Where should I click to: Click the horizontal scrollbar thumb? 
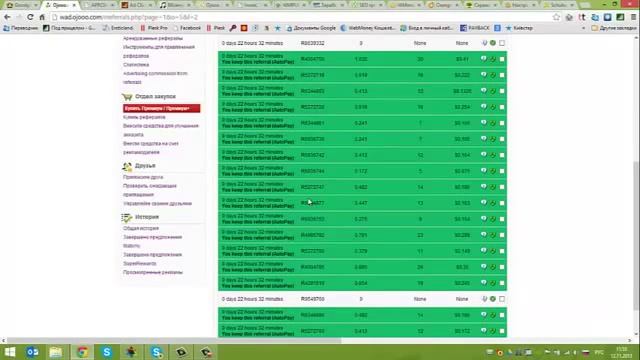(173, 340)
